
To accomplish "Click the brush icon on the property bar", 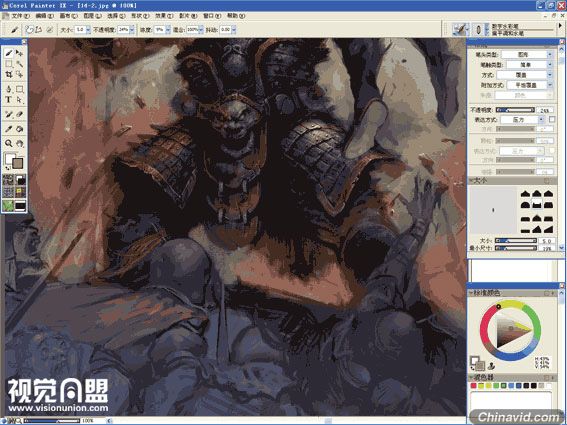I will 14,30.
